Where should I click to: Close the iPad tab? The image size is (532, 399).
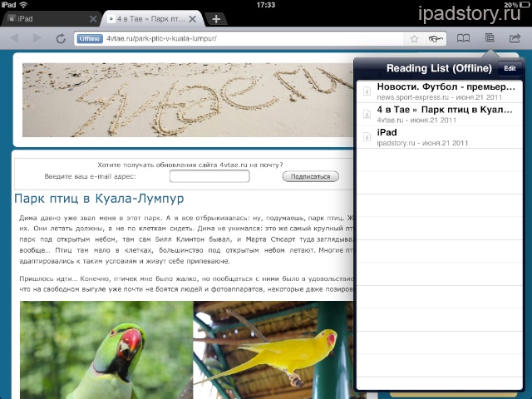pos(93,19)
